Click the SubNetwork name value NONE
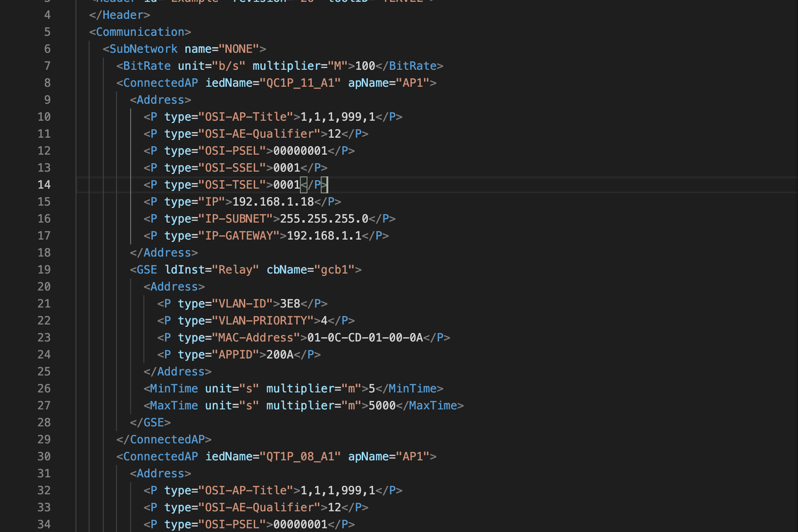798x532 pixels. [238, 49]
